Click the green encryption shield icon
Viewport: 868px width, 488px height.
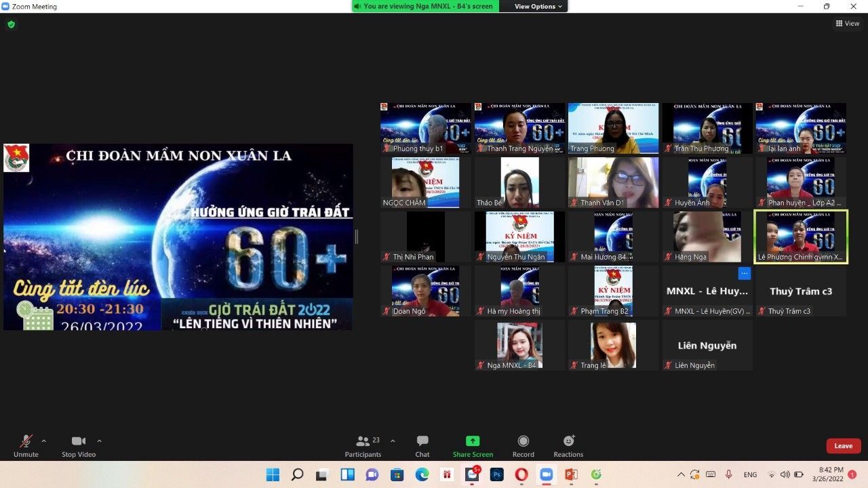[11, 24]
